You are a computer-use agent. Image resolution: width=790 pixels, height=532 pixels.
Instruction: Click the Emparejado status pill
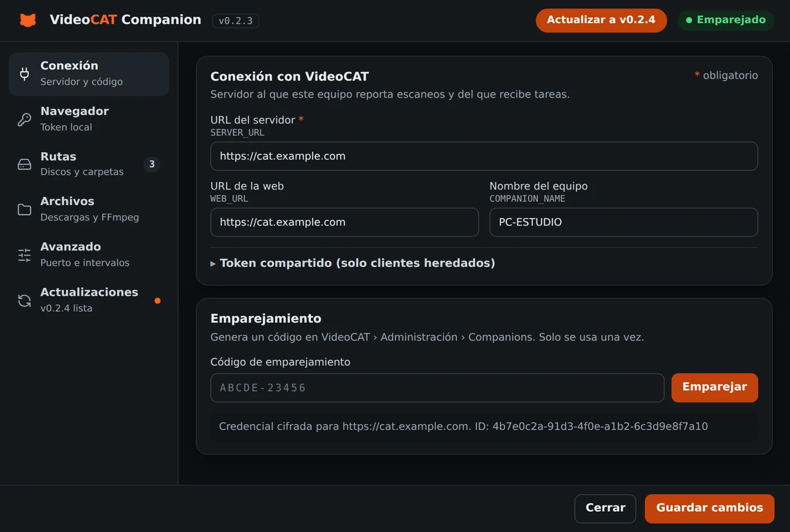[726, 20]
